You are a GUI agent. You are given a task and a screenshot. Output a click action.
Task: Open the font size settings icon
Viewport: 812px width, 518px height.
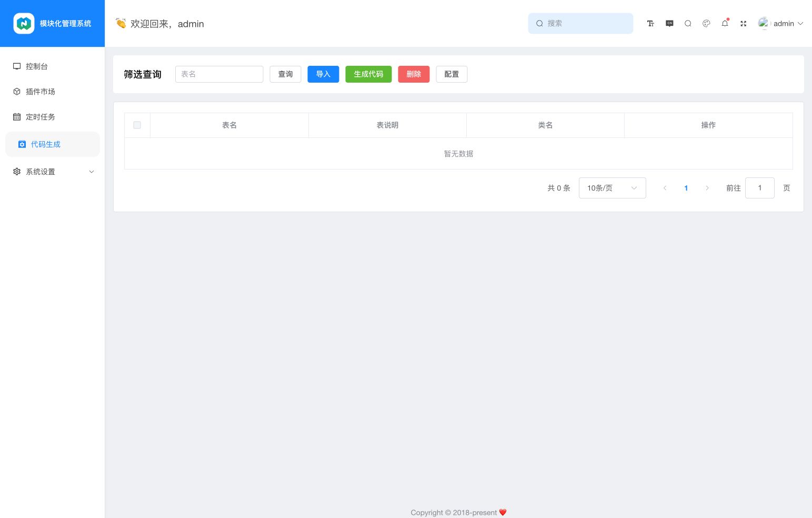(x=650, y=23)
